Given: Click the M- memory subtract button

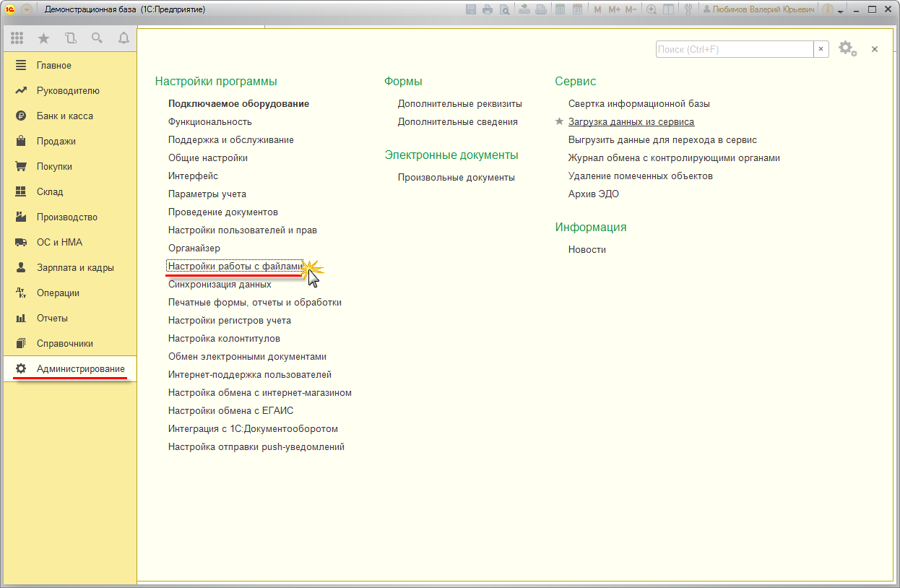Looking at the screenshot, I should pyautogui.click(x=631, y=9).
